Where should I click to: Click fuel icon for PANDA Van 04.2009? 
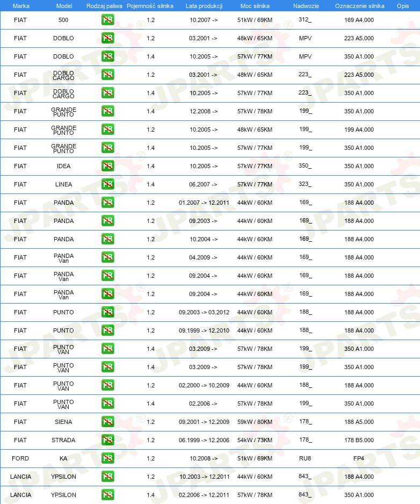coord(107,257)
